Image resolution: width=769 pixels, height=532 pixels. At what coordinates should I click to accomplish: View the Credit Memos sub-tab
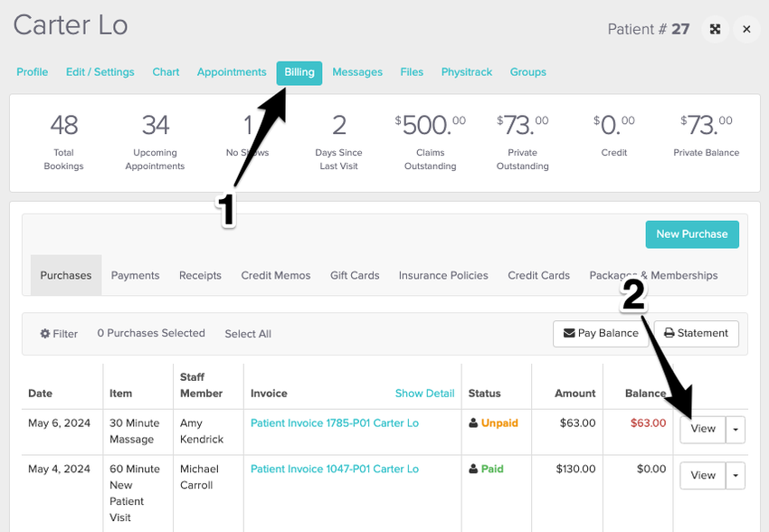tap(276, 276)
